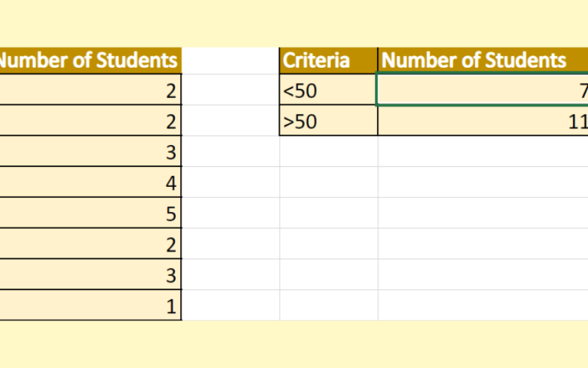Select the student count cell showing 1
The width and height of the screenshot is (588, 368).
[x=90, y=305]
